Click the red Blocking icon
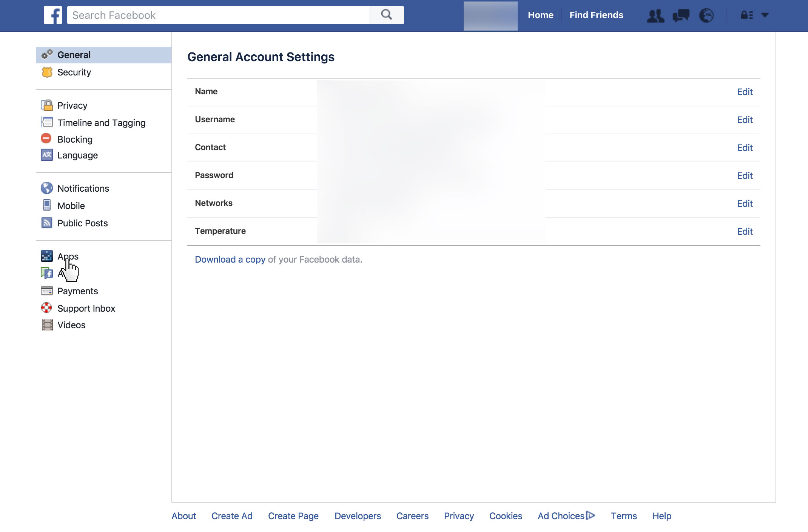Image resolution: width=808 pixels, height=532 pixels. point(46,138)
